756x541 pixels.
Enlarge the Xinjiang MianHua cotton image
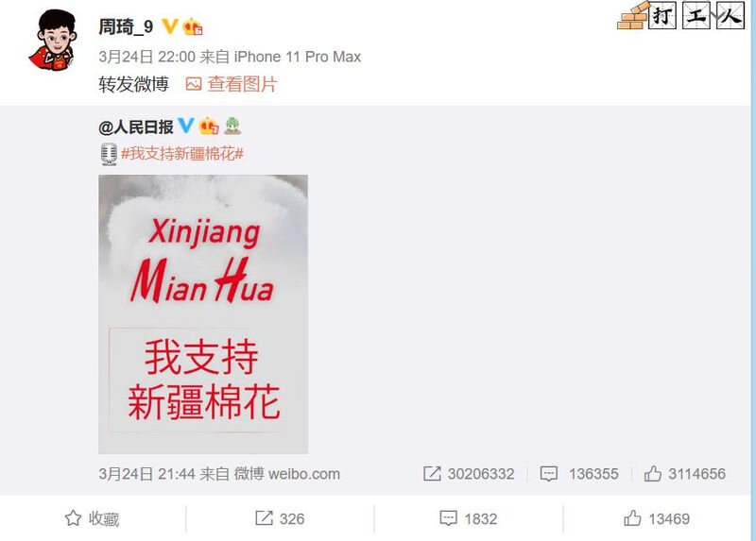[x=203, y=314]
